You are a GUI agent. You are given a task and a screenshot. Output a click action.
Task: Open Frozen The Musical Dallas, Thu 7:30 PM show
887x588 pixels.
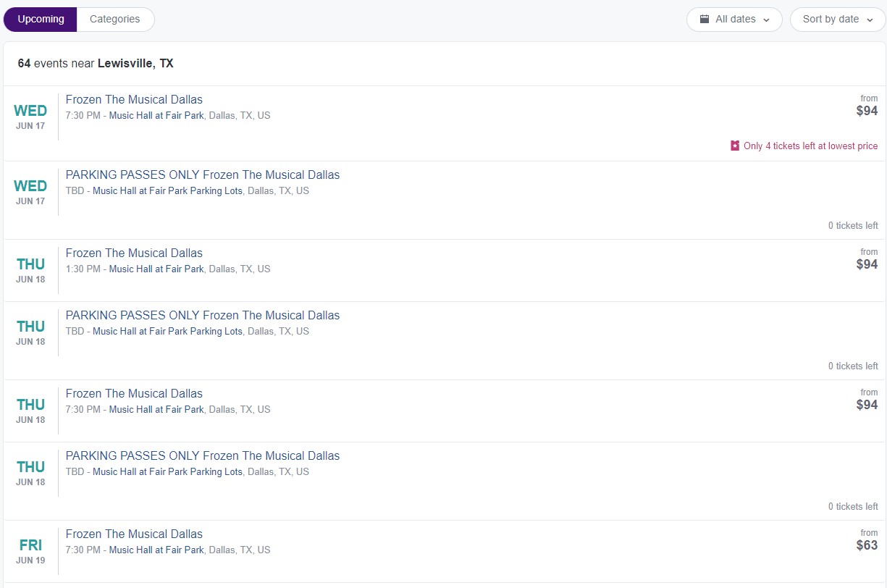pos(134,393)
